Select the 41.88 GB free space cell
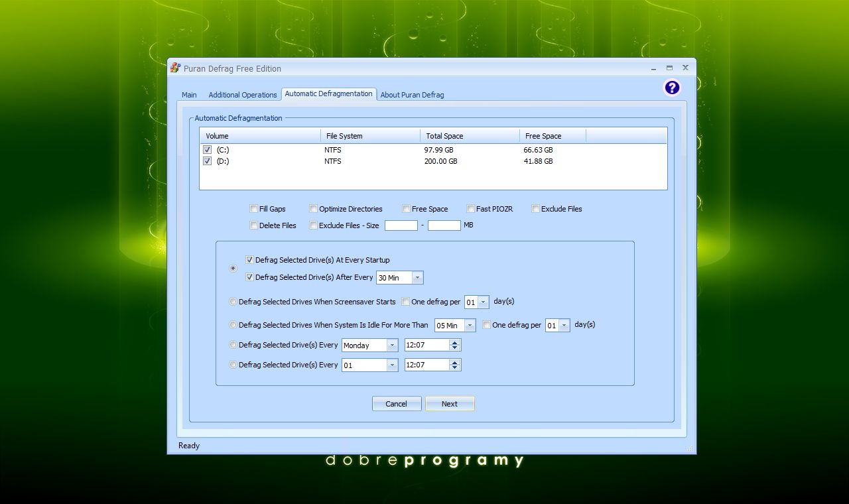The image size is (849, 504). (x=538, y=161)
